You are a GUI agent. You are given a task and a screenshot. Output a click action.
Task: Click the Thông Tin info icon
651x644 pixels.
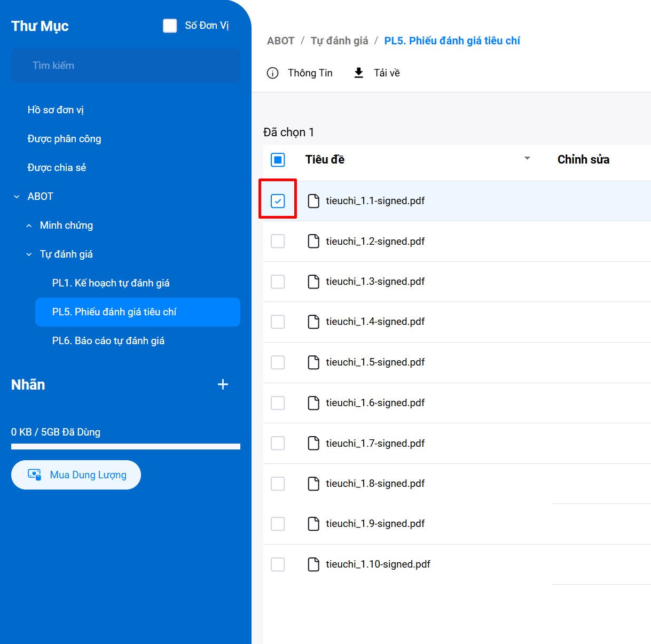click(272, 73)
